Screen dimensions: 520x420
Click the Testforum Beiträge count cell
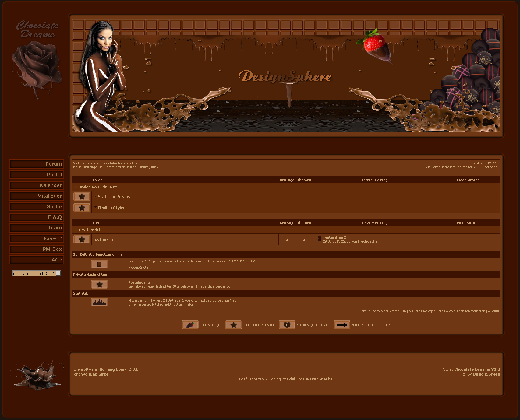(287, 240)
